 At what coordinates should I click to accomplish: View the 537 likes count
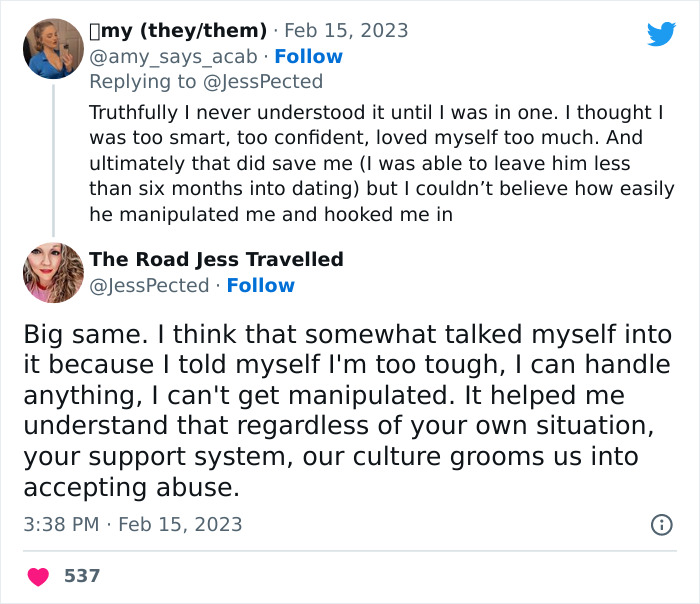(x=82, y=576)
